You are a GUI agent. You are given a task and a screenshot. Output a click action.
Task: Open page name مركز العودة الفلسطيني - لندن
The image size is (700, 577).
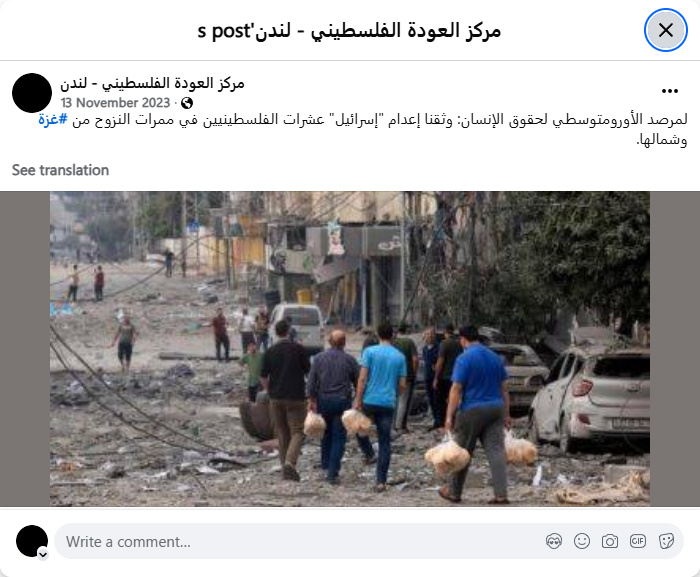[x=152, y=84]
